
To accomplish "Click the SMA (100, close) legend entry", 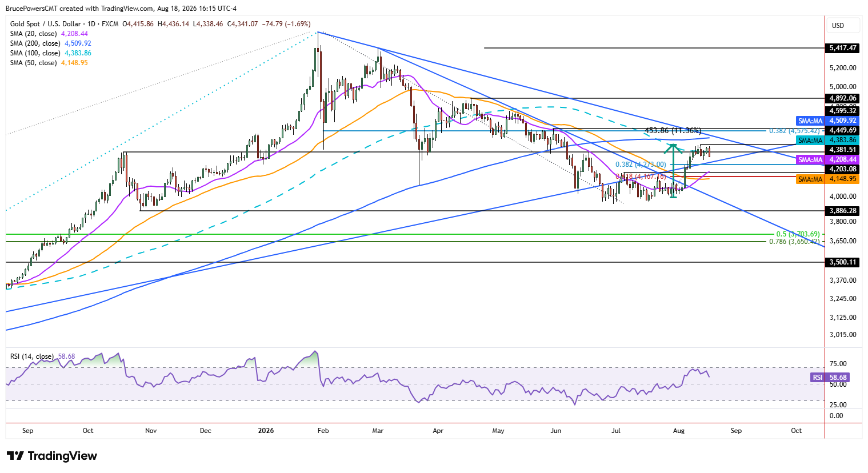I will pos(51,53).
